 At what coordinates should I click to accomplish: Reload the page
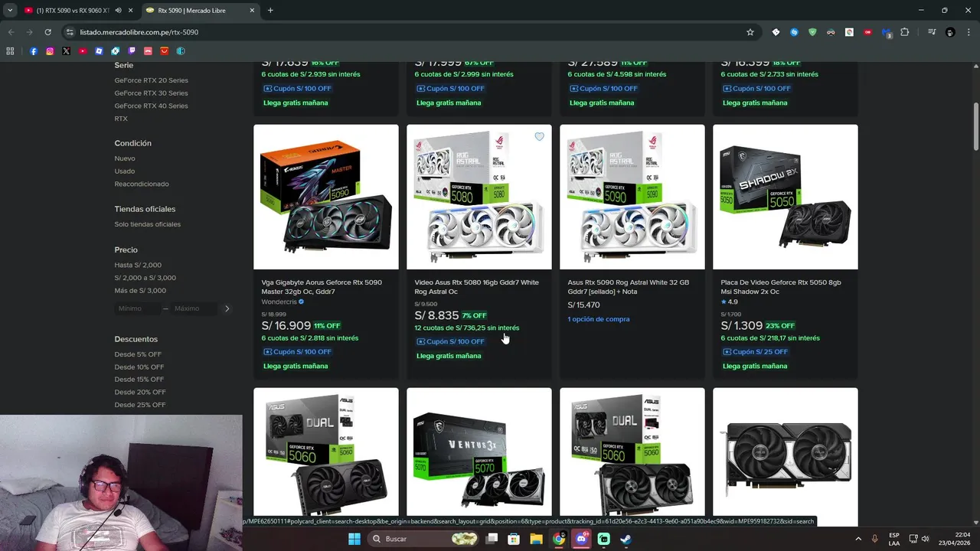click(47, 32)
